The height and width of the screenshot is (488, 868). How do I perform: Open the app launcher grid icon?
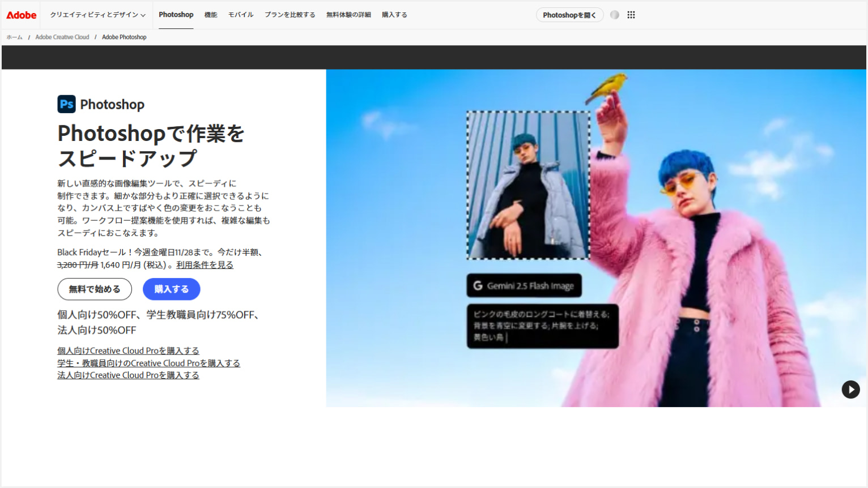[631, 15]
